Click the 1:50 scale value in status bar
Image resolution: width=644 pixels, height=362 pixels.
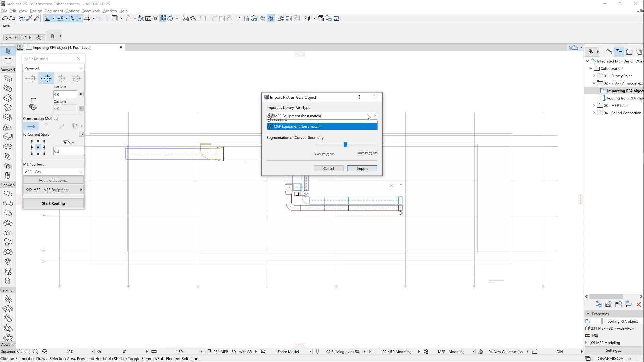click(179, 352)
